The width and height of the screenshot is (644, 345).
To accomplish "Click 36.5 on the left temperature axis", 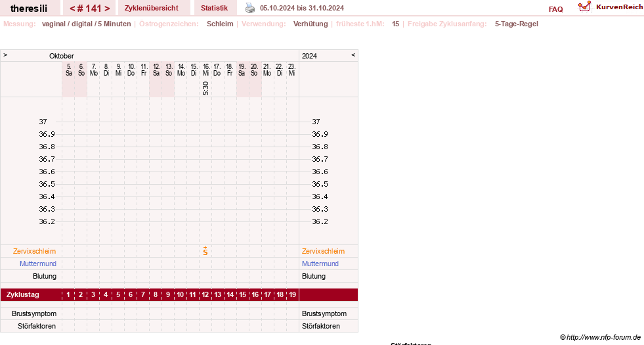I will pyautogui.click(x=47, y=184).
